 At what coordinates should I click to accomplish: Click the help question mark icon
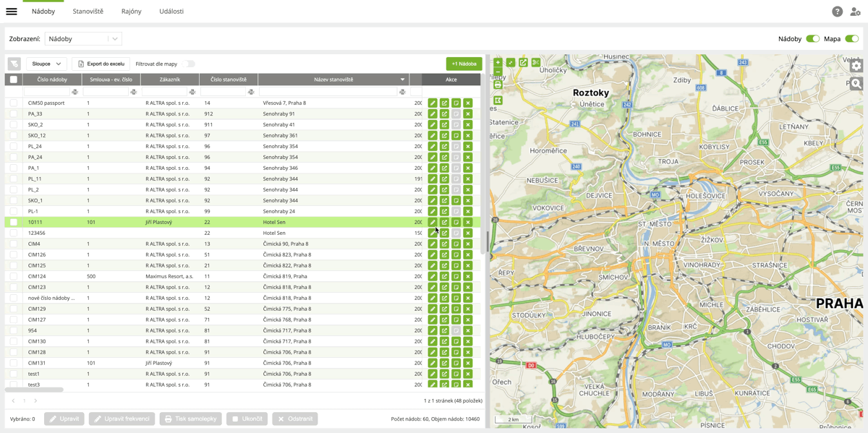837,12
